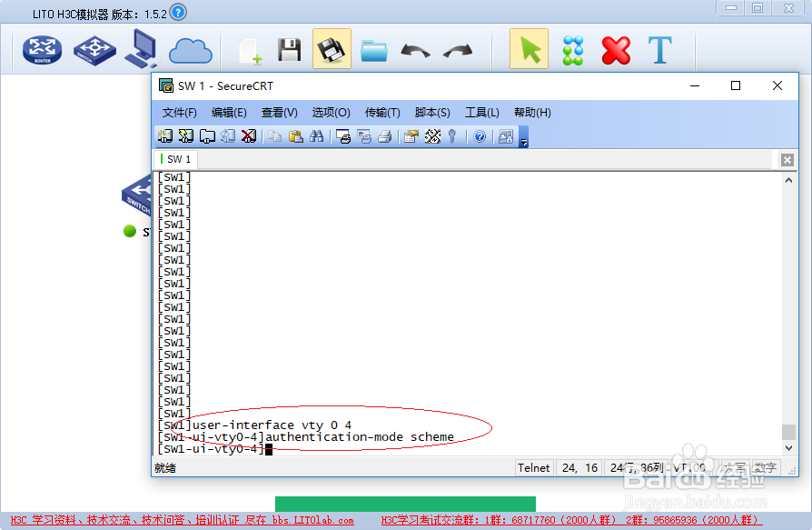Open Session Options toolbar icon
This screenshot has height=530, width=812.
[x=411, y=136]
